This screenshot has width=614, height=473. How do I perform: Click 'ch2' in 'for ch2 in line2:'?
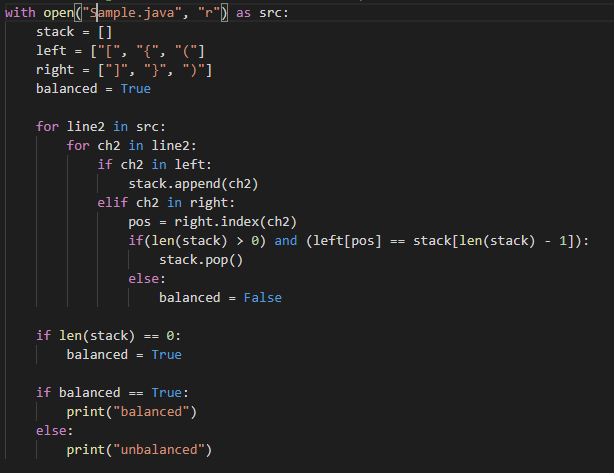[109, 146]
